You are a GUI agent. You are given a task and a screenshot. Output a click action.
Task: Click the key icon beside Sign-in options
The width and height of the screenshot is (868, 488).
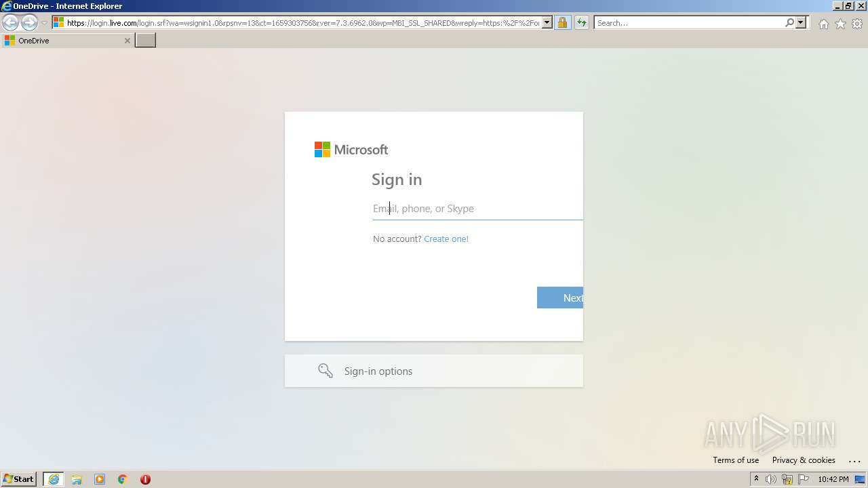(325, 371)
